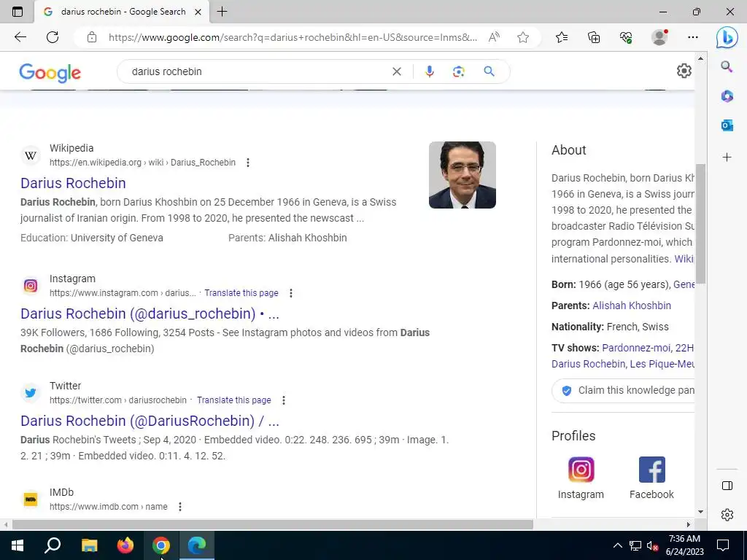Click Claim this knowledge panel button
Screen dimensions: 747x560
623,391
